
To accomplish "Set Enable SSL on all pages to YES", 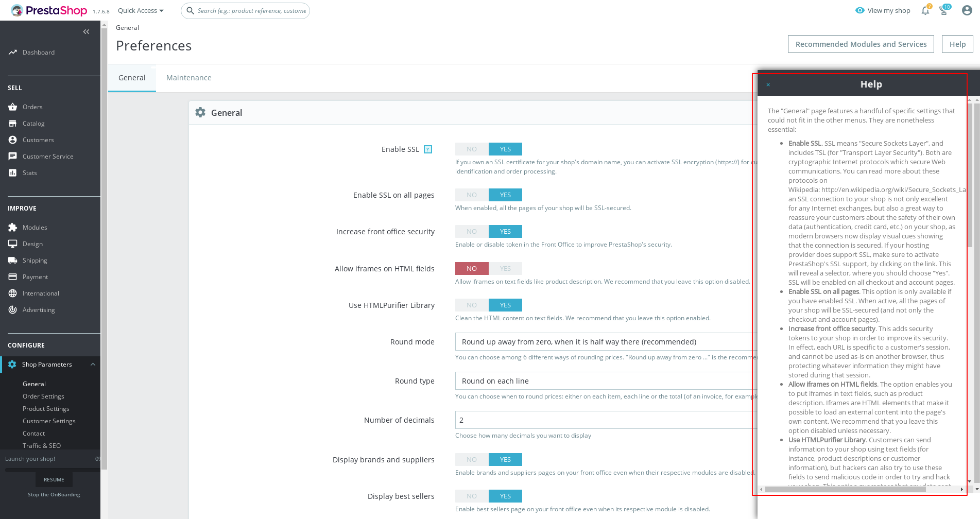I will tap(505, 195).
